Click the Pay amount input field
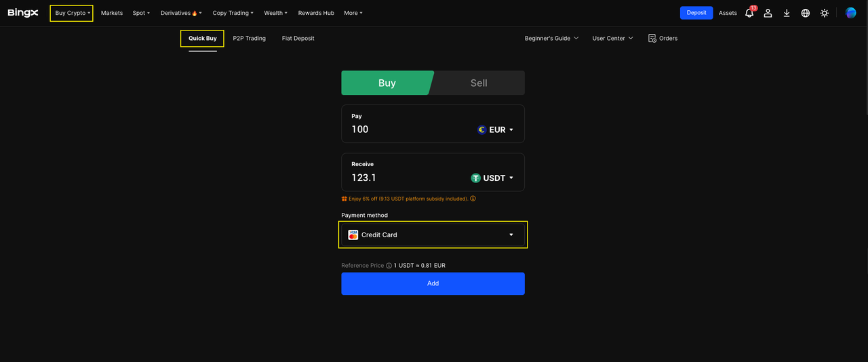The width and height of the screenshot is (868, 362). 407,129
